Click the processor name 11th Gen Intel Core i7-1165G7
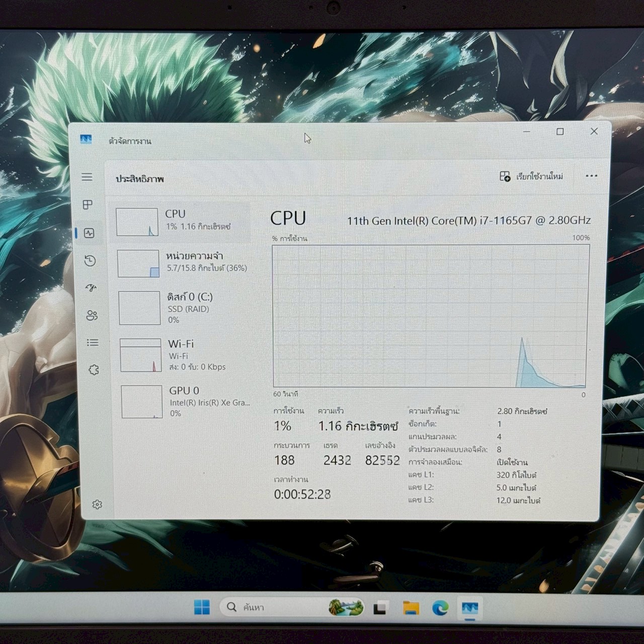The height and width of the screenshot is (644, 644). coord(468,220)
